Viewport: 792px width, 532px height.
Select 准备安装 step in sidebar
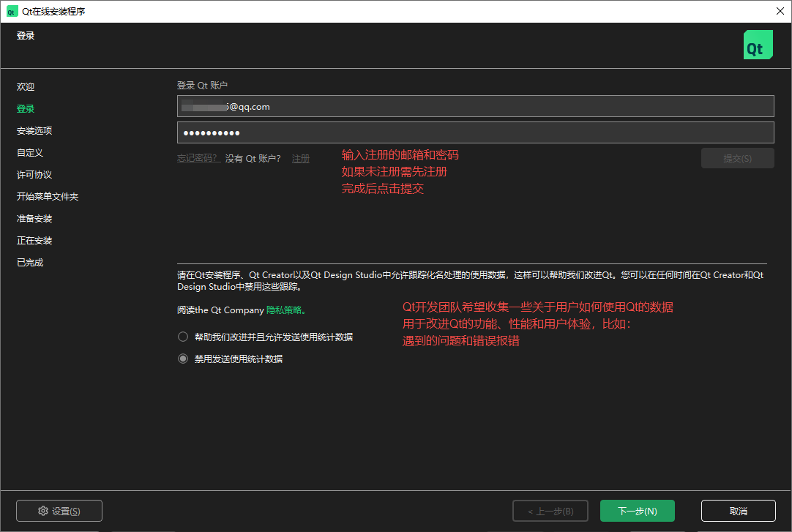click(34, 219)
